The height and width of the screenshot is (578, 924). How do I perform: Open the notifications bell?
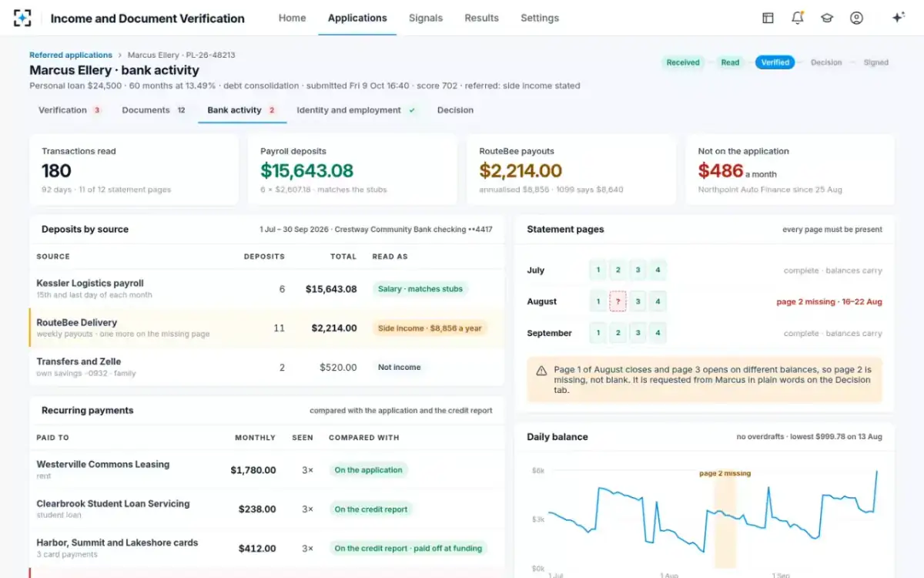tap(798, 18)
